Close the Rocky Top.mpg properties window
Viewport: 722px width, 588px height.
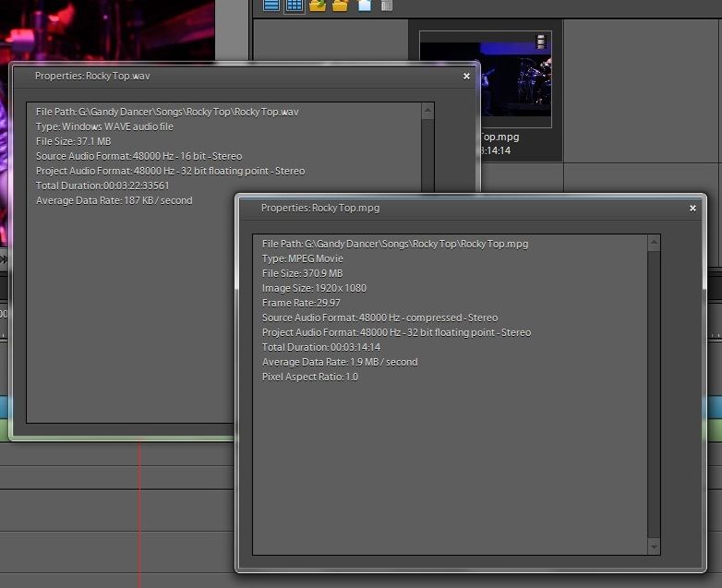pos(692,209)
